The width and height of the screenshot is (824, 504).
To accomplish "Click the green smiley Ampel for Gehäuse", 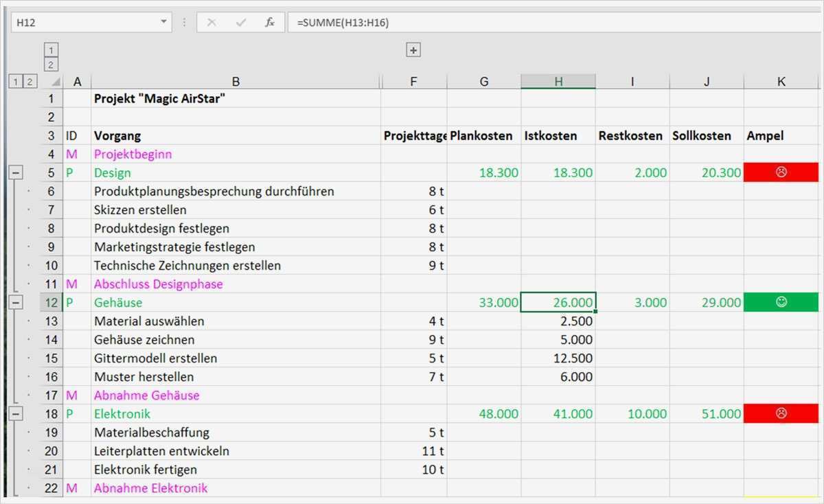I will tap(781, 302).
